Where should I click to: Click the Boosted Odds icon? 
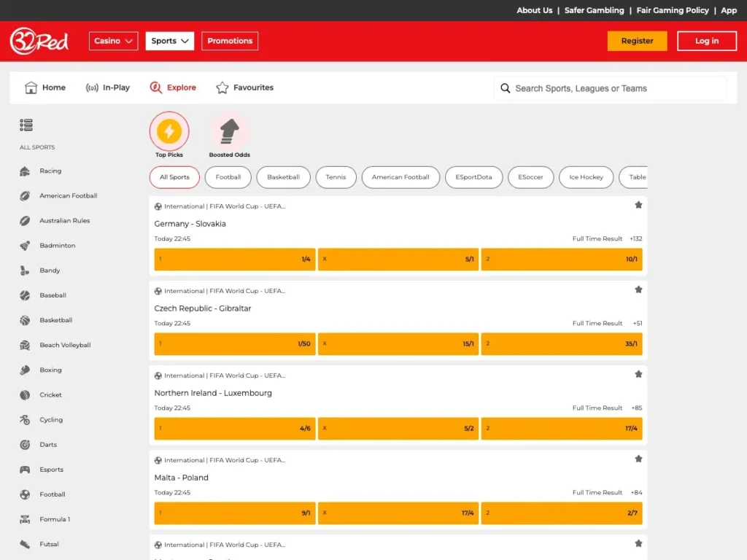coord(229,129)
